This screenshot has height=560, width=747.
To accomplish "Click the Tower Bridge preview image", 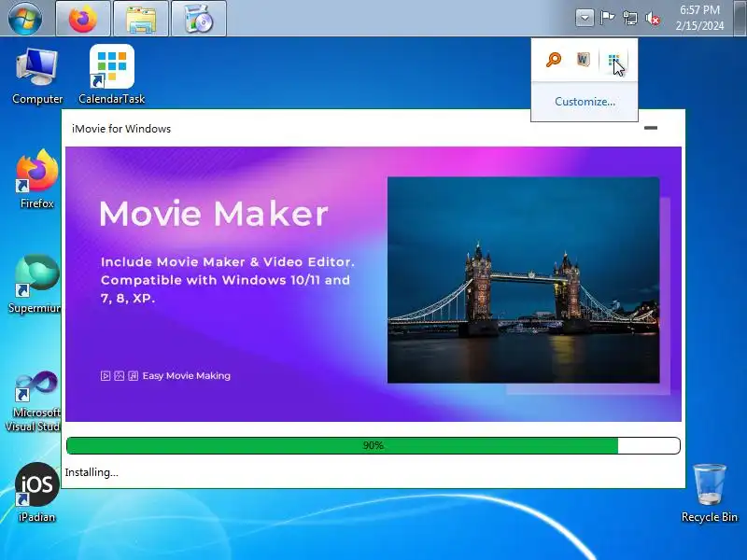I will tap(523, 280).
